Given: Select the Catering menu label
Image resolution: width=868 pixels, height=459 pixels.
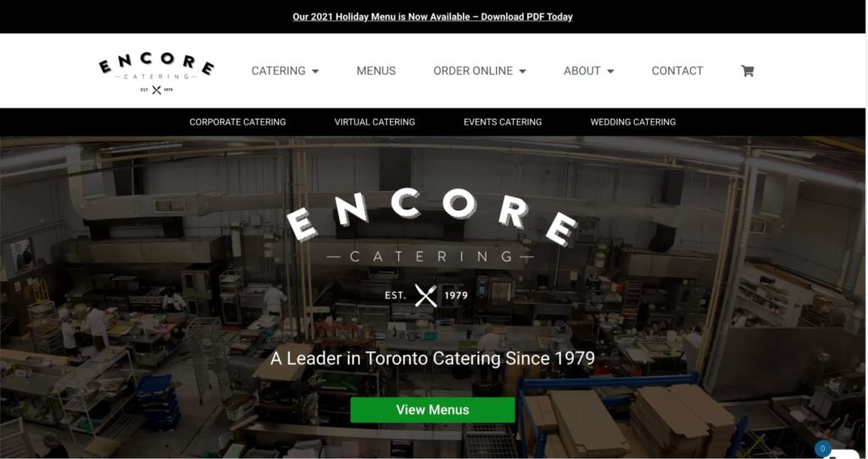Looking at the screenshot, I should (x=278, y=71).
